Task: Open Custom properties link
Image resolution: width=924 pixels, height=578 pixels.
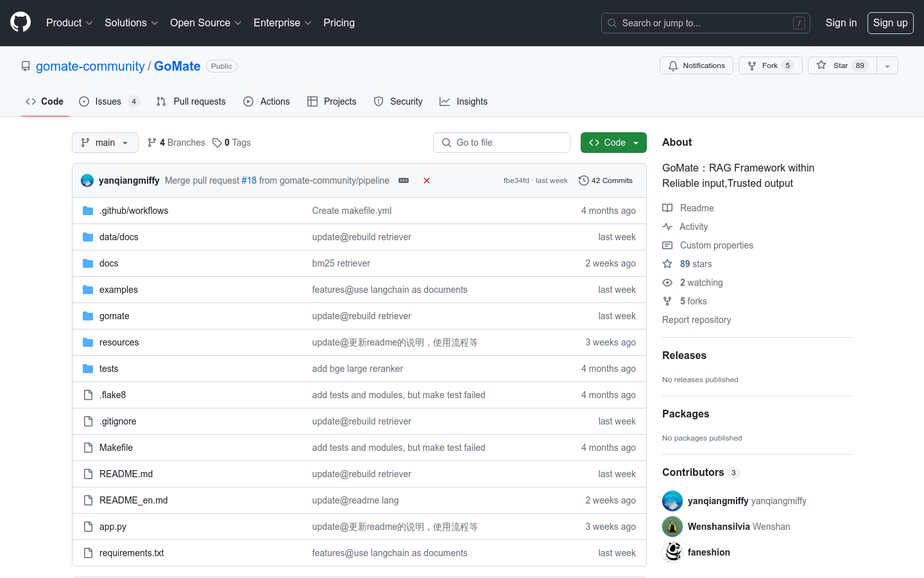Action: click(708, 245)
